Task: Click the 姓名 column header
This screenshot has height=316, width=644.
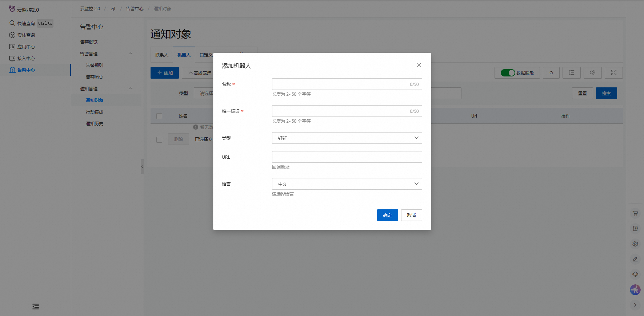Action: coord(183,116)
